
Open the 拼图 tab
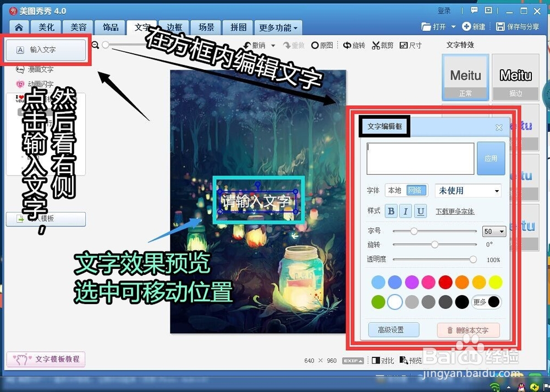pos(239,27)
